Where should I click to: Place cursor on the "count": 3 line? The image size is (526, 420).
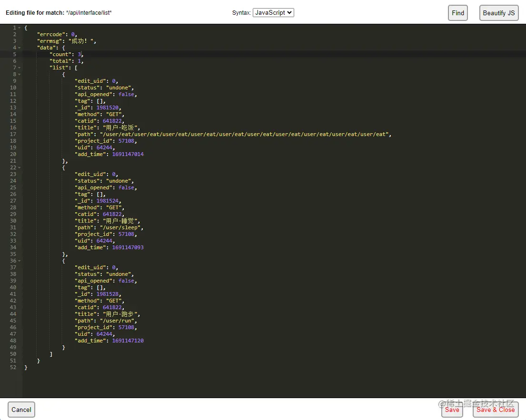[67, 54]
